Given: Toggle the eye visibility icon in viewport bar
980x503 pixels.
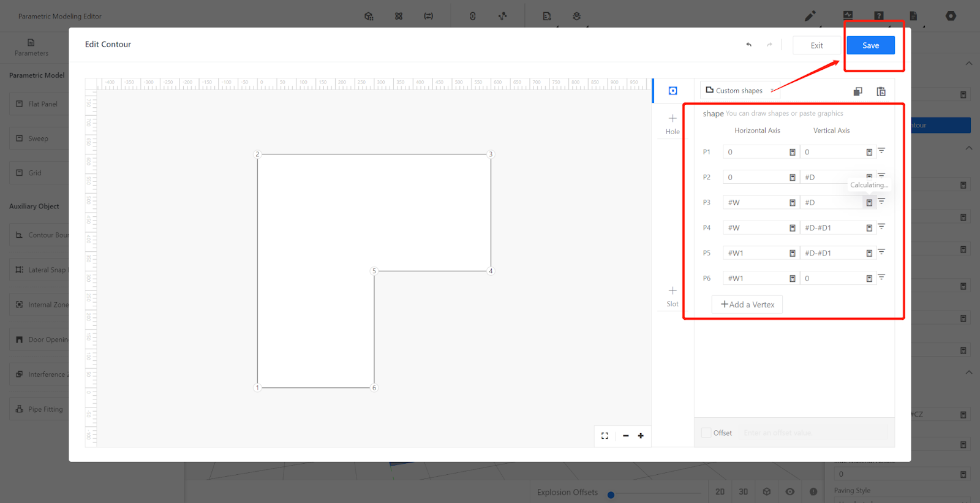Looking at the screenshot, I should point(790,492).
